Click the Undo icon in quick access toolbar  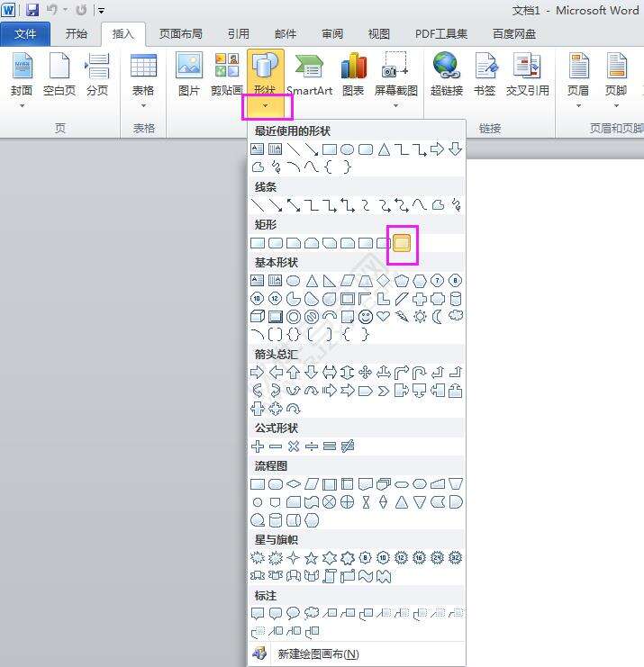[x=52, y=9]
